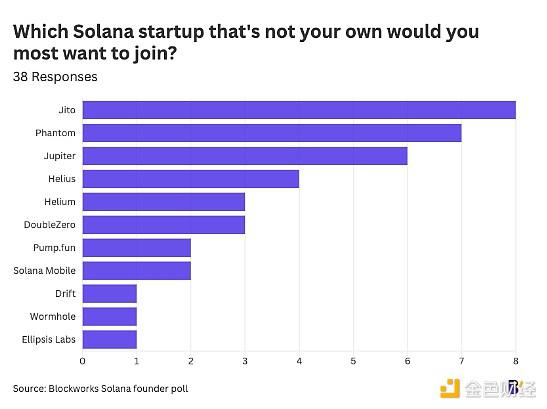Screen dimensions: 547x409
Task: Click the 38 Responses subtitle
Action: 55,77
